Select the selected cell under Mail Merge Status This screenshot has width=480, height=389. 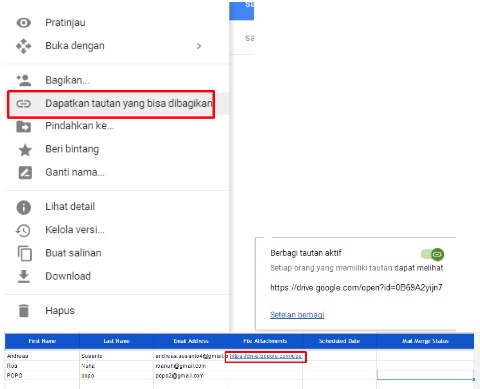click(425, 375)
